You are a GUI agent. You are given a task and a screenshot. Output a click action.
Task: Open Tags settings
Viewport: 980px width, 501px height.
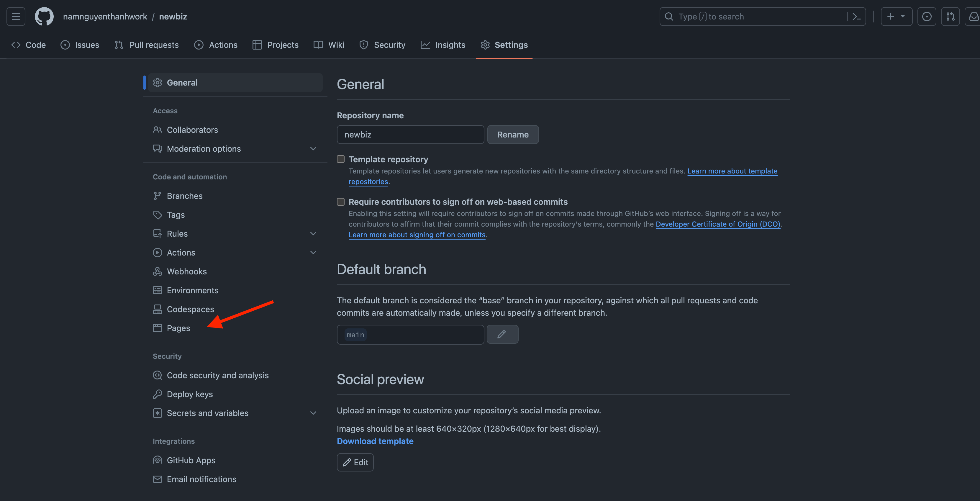click(x=235, y=215)
